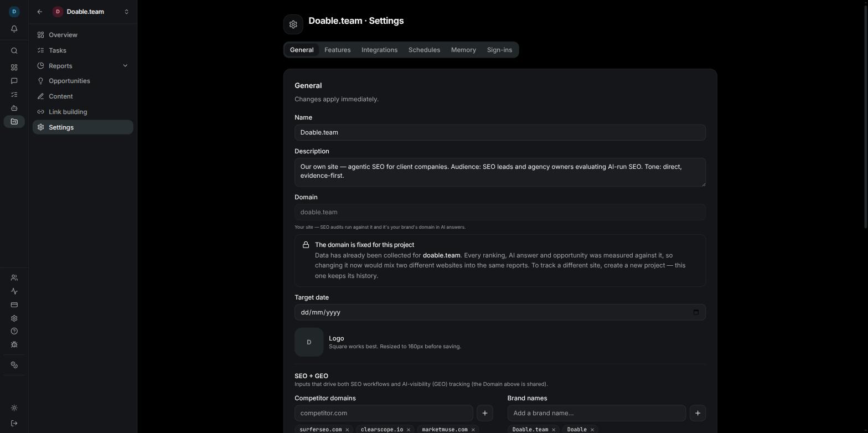Remove the marketmuse.com competitor tag

(473, 430)
